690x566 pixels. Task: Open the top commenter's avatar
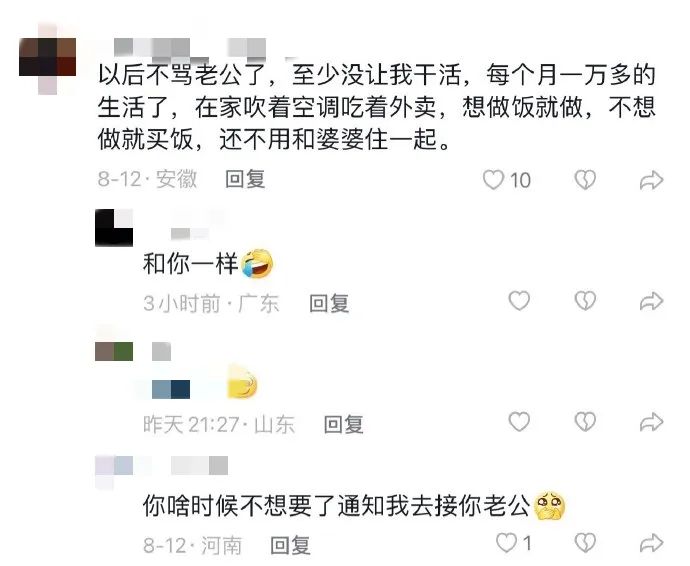(x=48, y=57)
